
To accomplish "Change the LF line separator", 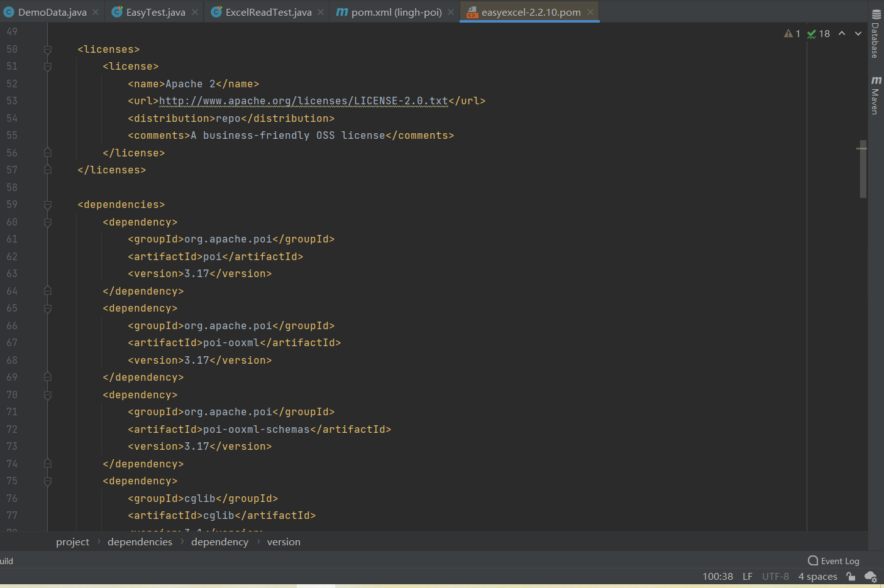I will pos(748,577).
